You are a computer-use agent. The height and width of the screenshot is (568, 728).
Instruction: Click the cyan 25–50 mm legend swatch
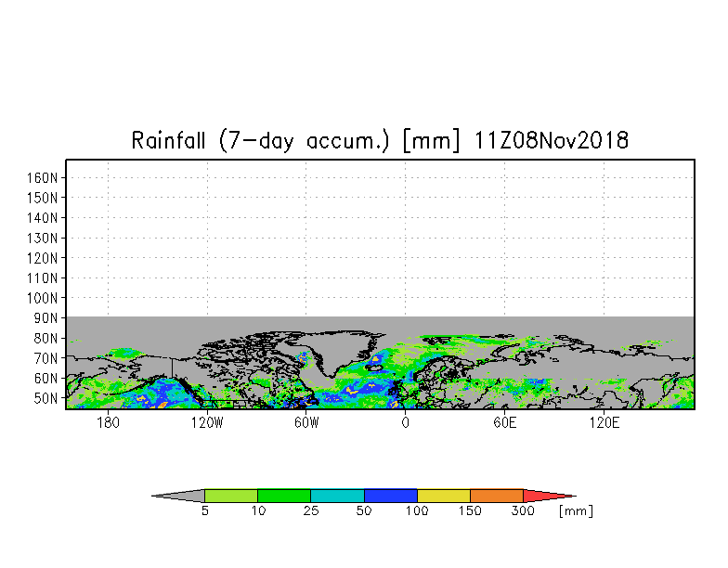pos(337,496)
